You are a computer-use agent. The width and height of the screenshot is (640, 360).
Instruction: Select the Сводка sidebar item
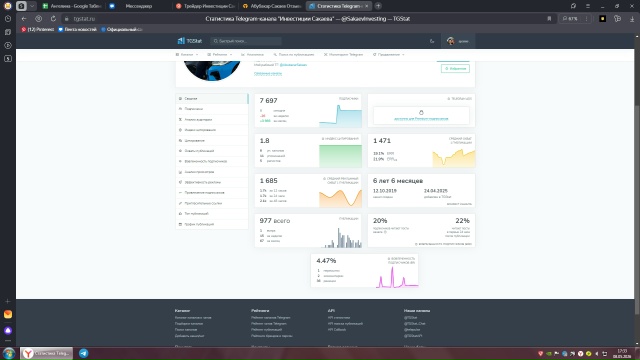tap(212, 98)
